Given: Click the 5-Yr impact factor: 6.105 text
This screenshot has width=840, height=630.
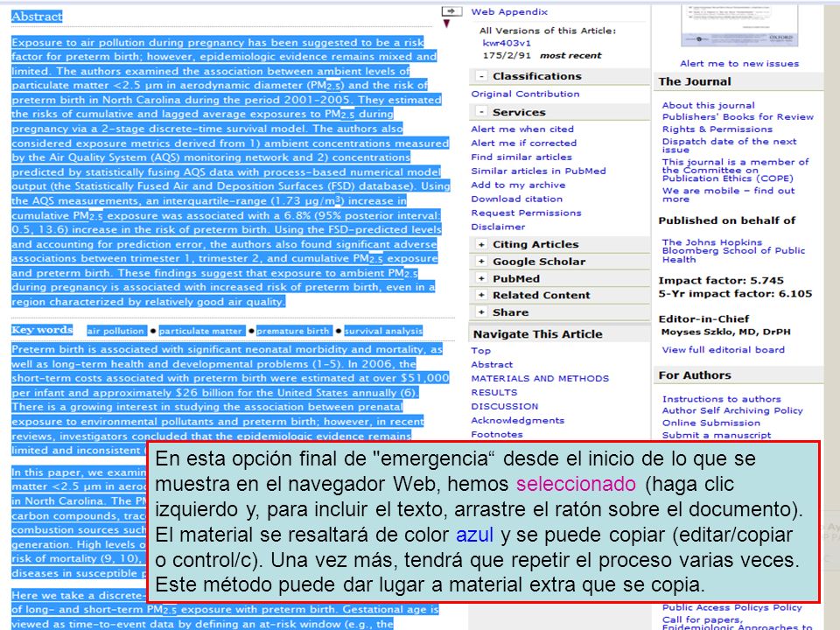Looking at the screenshot, I should 735,294.
